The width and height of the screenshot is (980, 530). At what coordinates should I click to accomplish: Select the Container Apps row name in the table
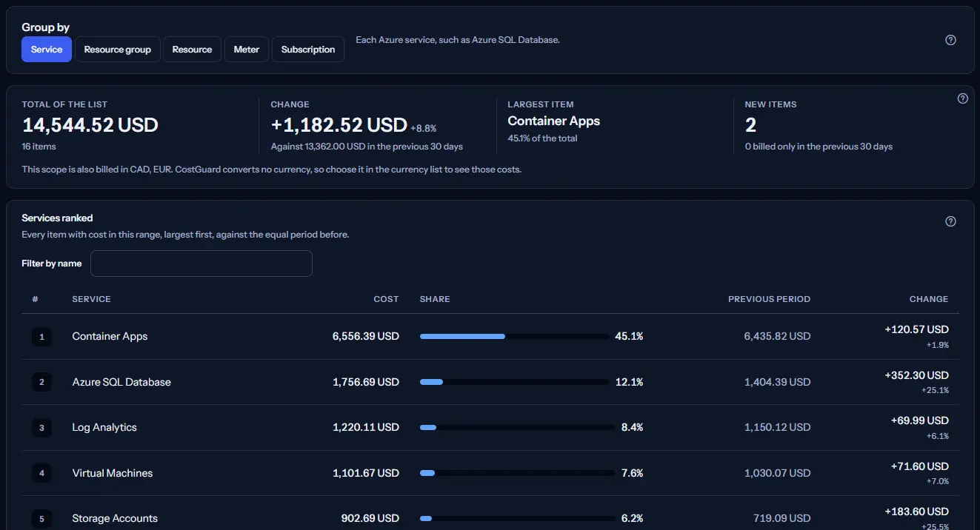(x=110, y=336)
